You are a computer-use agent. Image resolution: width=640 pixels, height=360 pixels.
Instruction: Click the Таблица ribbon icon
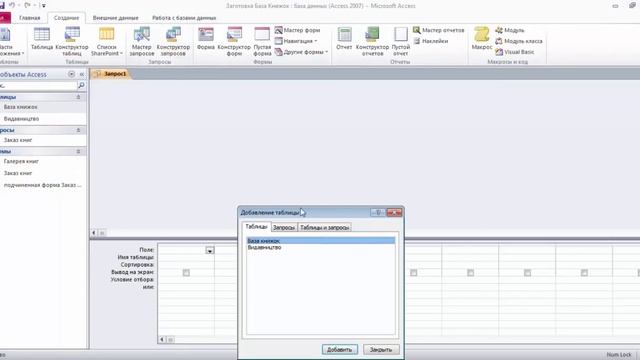(42, 39)
